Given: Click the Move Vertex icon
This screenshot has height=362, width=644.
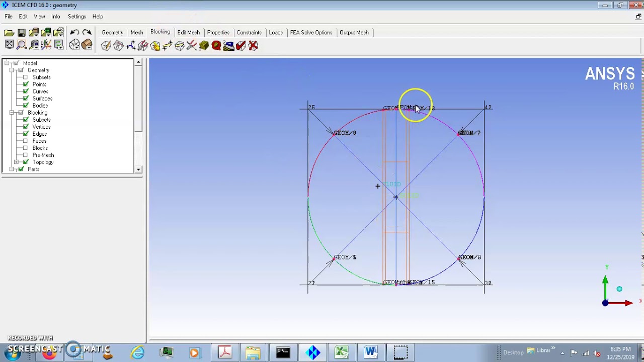Looking at the screenshot, I should [167, 46].
